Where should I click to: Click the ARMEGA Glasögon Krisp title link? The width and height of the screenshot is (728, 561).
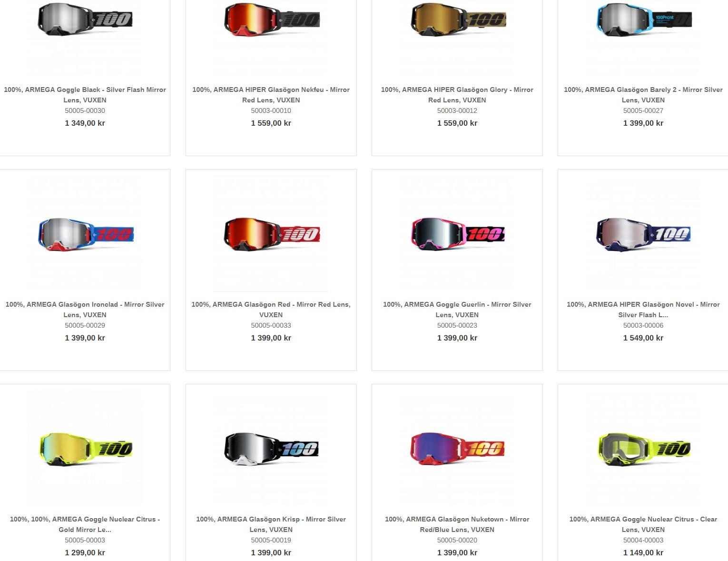pos(271,524)
